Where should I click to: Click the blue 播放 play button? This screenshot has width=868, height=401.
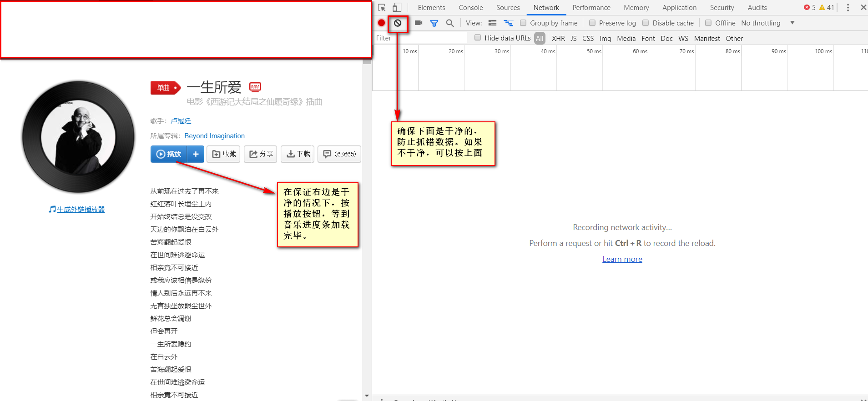click(169, 154)
